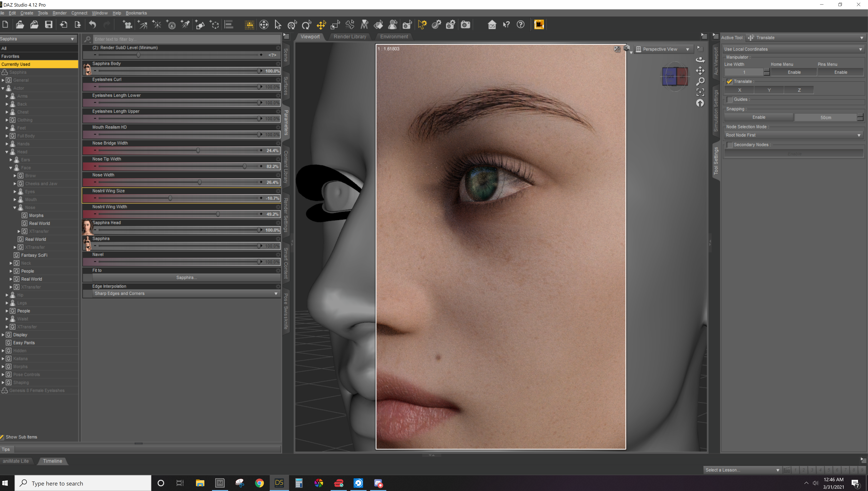Click the Undo arrow icon
Viewport: 868px width, 491px height.
pos(92,25)
